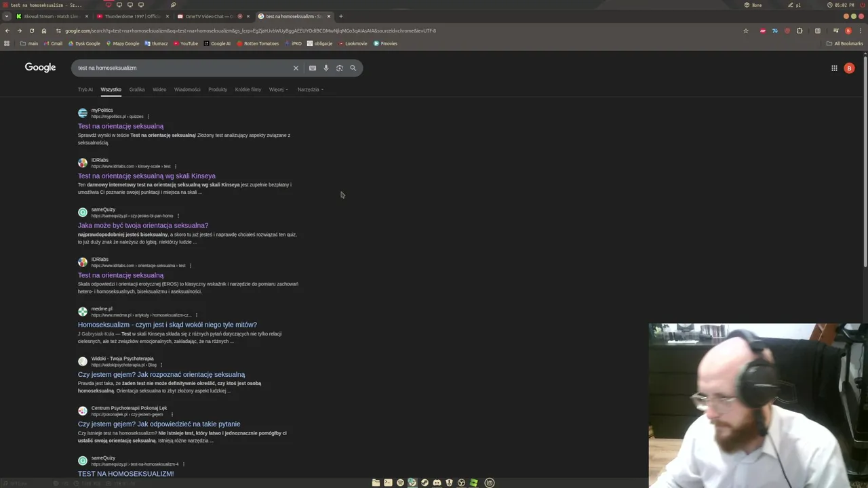
Task: Open the main bookmarks folder
Action: pyautogui.click(x=29, y=43)
